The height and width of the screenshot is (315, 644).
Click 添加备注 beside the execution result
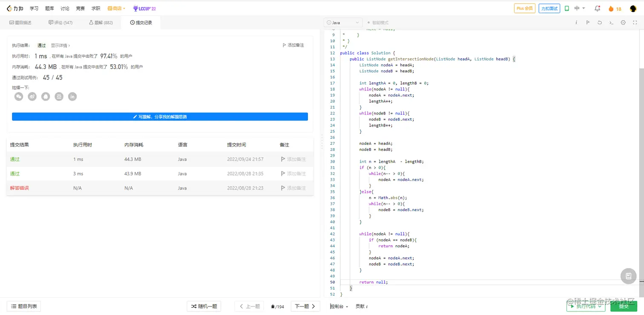(x=293, y=45)
